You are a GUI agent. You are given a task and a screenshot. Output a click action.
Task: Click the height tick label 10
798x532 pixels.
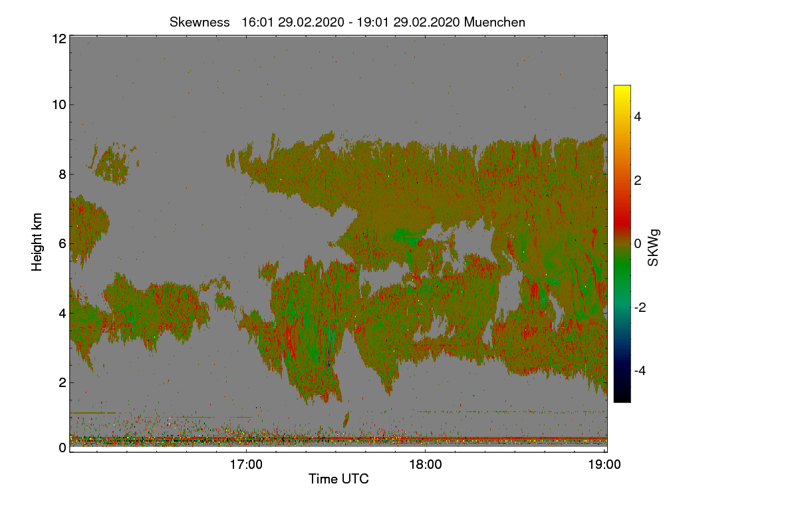(x=59, y=104)
